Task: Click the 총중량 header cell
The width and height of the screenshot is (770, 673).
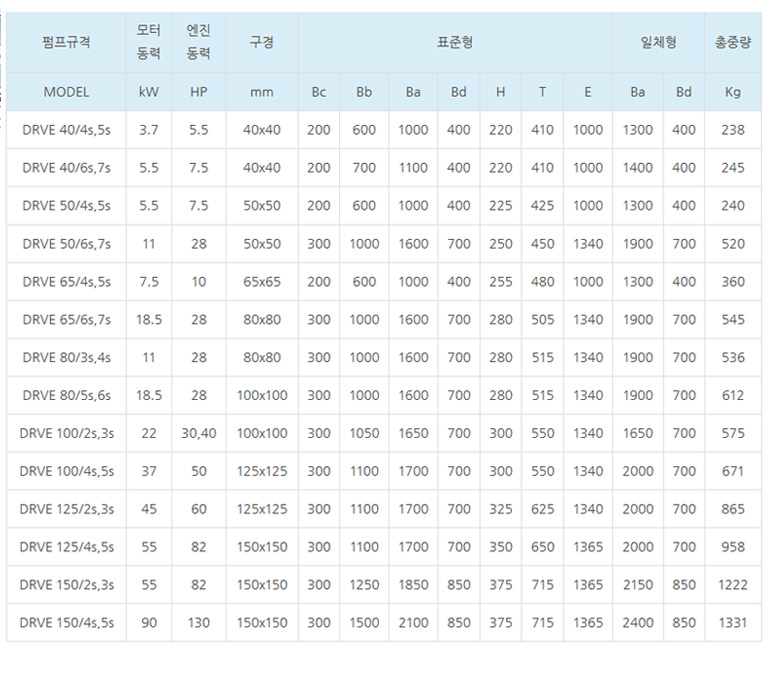Action: click(733, 42)
